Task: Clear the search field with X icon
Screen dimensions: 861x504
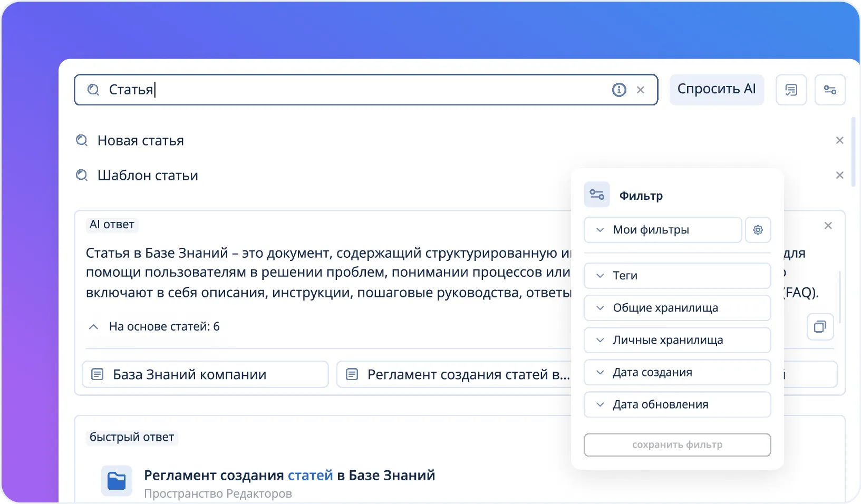Action: [641, 90]
